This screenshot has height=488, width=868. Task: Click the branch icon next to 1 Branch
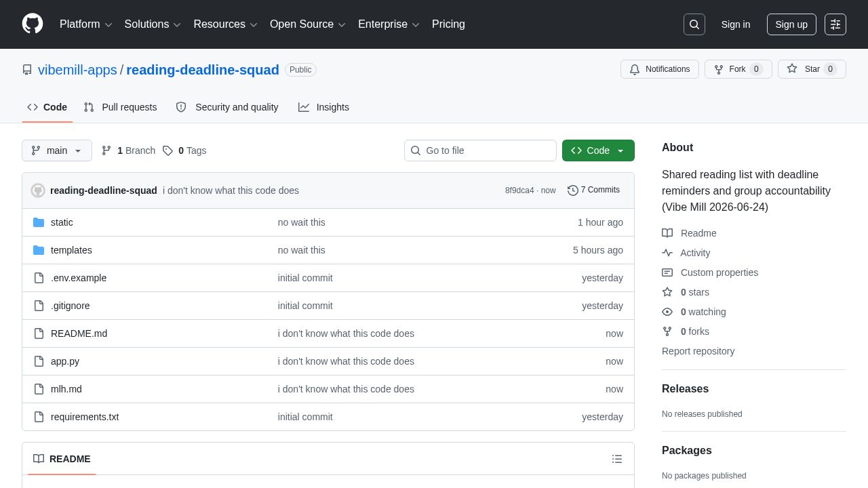(106, 150)
